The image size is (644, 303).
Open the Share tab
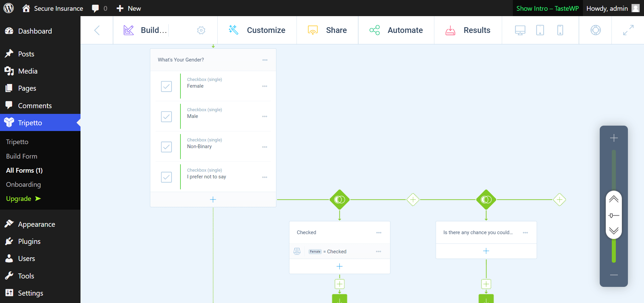[x=327, y=30]
